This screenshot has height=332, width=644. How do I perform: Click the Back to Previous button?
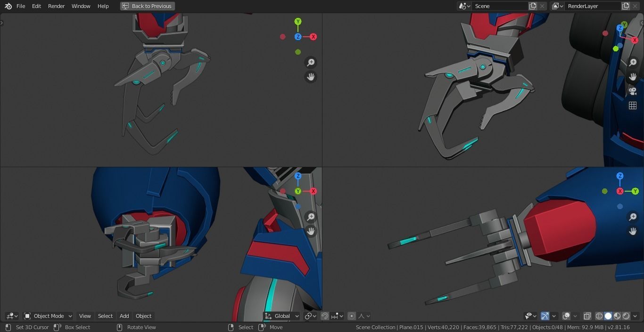tap(147, 6)
